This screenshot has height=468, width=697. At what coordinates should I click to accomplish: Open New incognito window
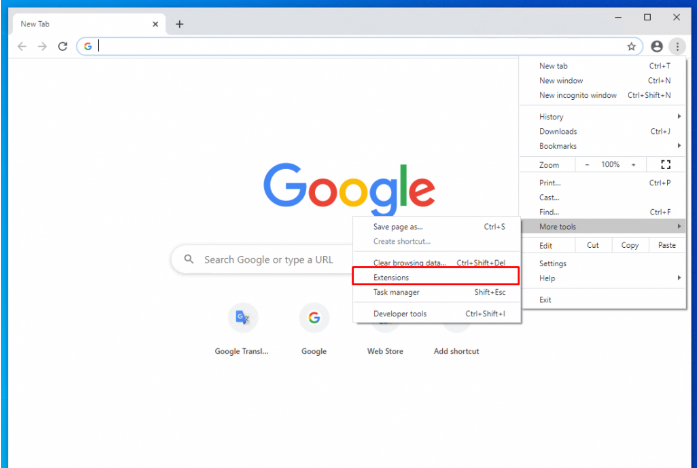(603, 95)
